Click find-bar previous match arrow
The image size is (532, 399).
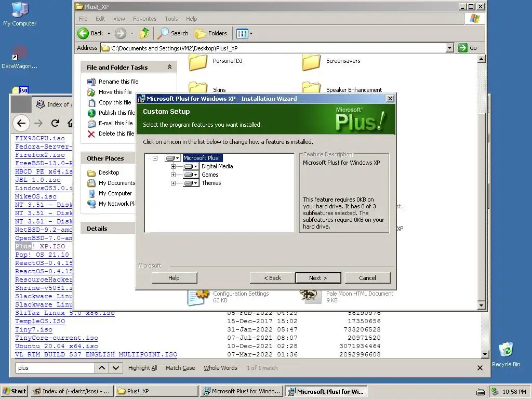click(102, 368)
